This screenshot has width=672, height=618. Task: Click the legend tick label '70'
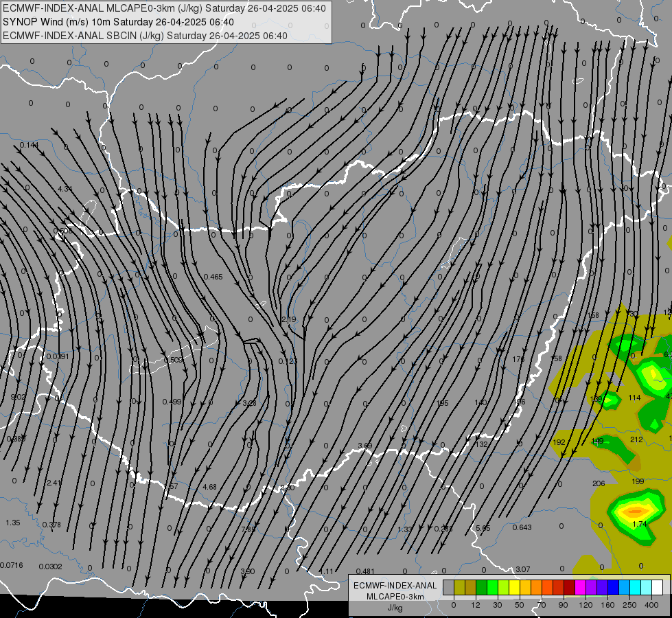pos(542,605)
